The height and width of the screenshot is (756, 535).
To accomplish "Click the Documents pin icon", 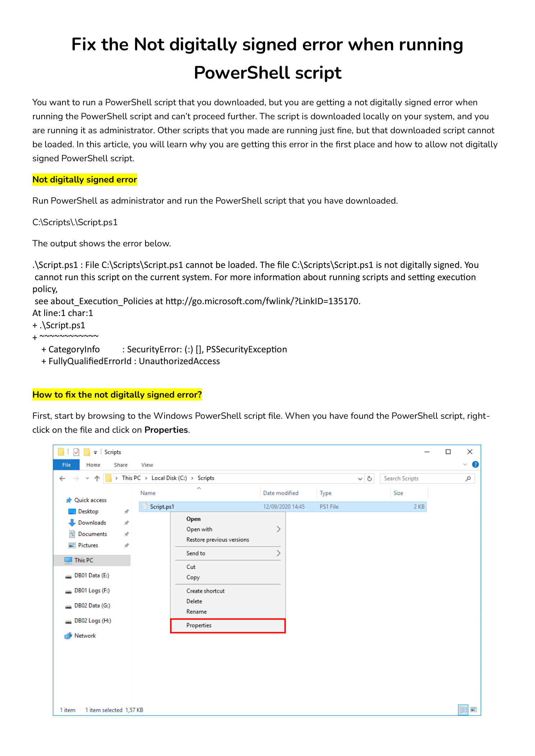I will click(126, 534).
